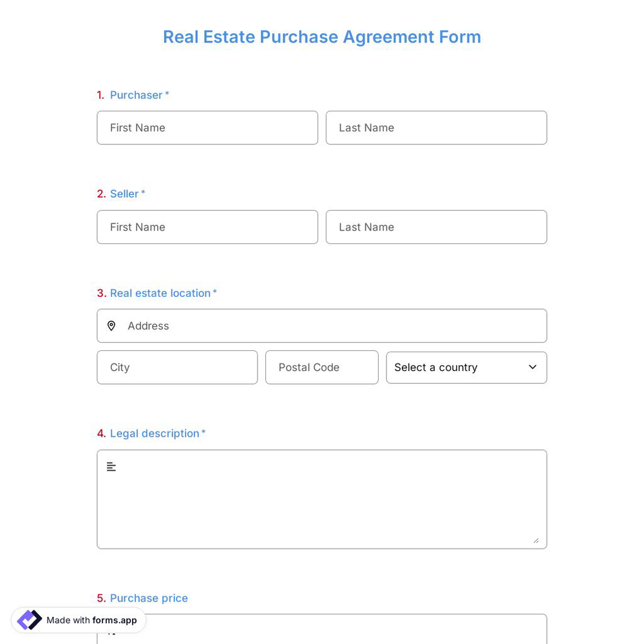The height and width of the screenshot is (644, 644).
Task: Click the Purchaser Last Name field
Action: 436,128
